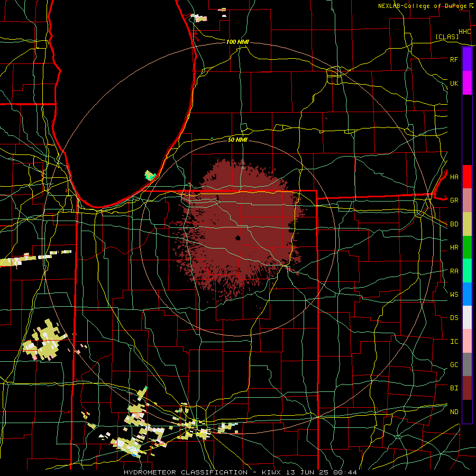Click the RA legend label
The height and width of the screenshot is (476, 476).
(454, 271)
